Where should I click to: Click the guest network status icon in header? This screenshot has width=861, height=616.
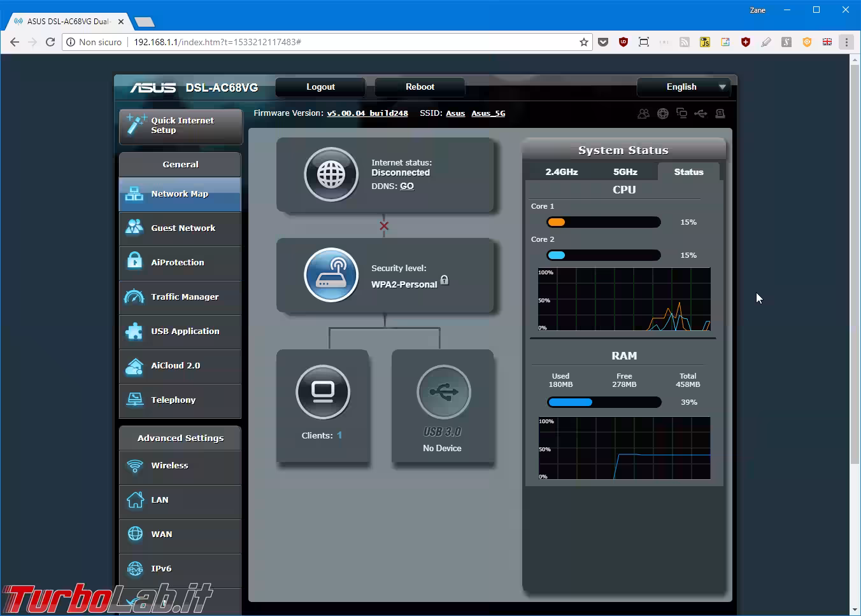pyautogui.click(x=643, y=113)
